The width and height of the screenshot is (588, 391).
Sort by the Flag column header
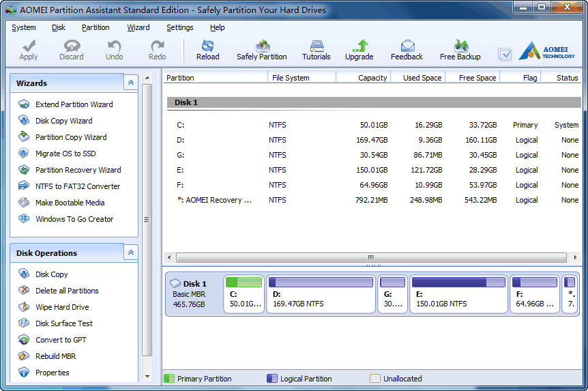click(x=520, y=78)
